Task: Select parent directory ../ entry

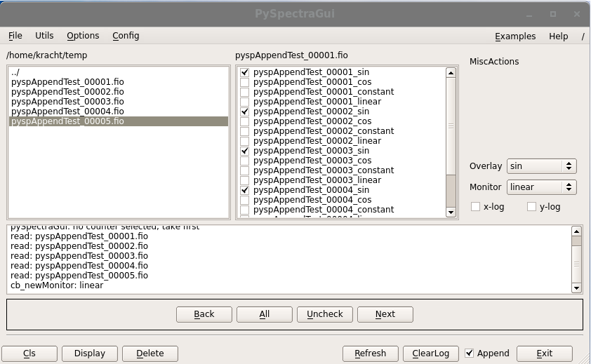Action: pos(119,72)
